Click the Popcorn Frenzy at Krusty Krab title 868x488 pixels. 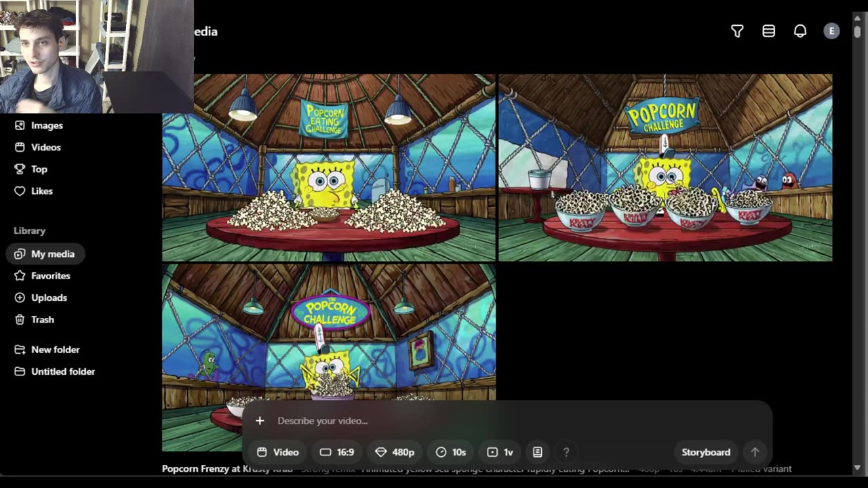pos(227,468)
